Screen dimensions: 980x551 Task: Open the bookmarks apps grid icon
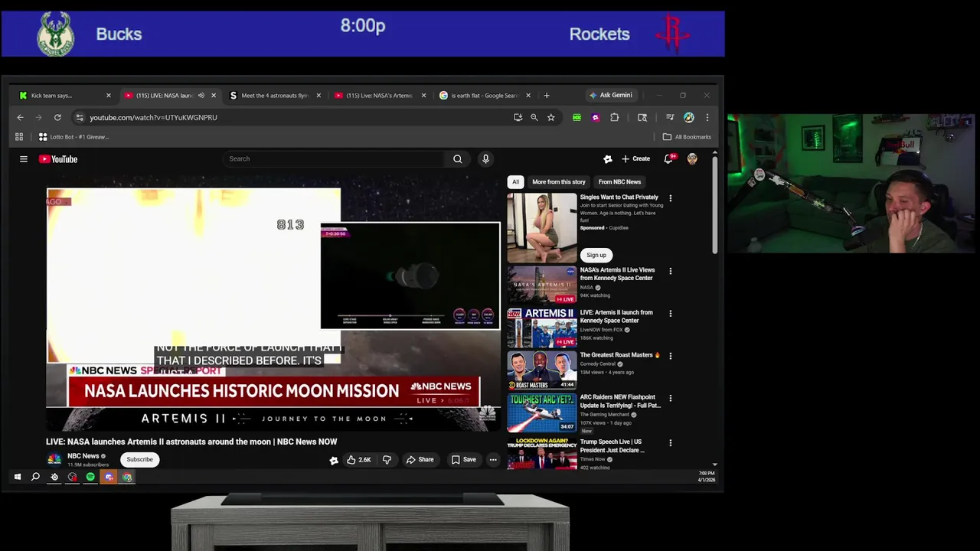pos(19,137)
